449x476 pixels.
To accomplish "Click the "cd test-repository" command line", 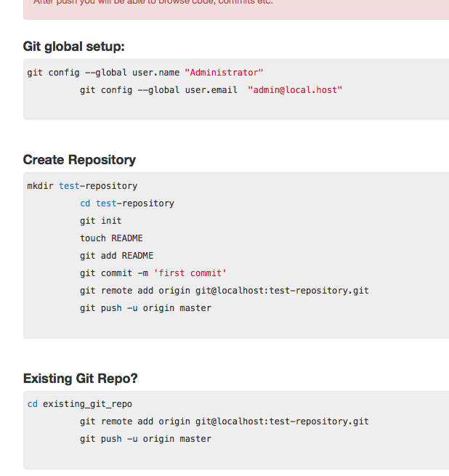I will [127, 203].
